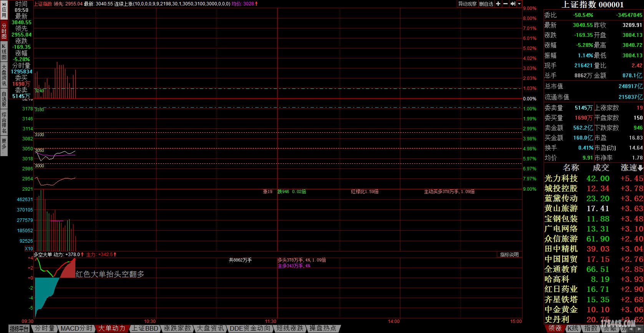Select stock 城投控股 in list
Viewport: 644px width, 333px height.
point(593,188)
